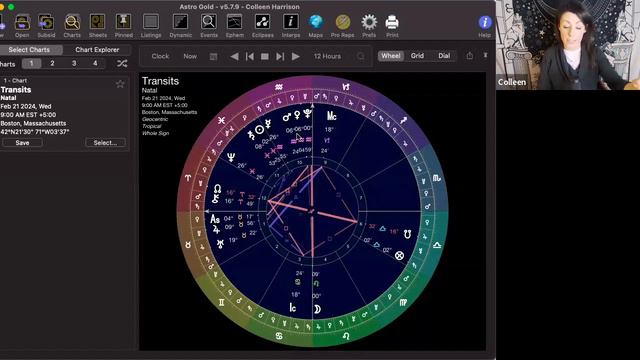Play chart animation forward
Image resolution: width=640 pixels, height=360 pixels.
coord(296,56)
